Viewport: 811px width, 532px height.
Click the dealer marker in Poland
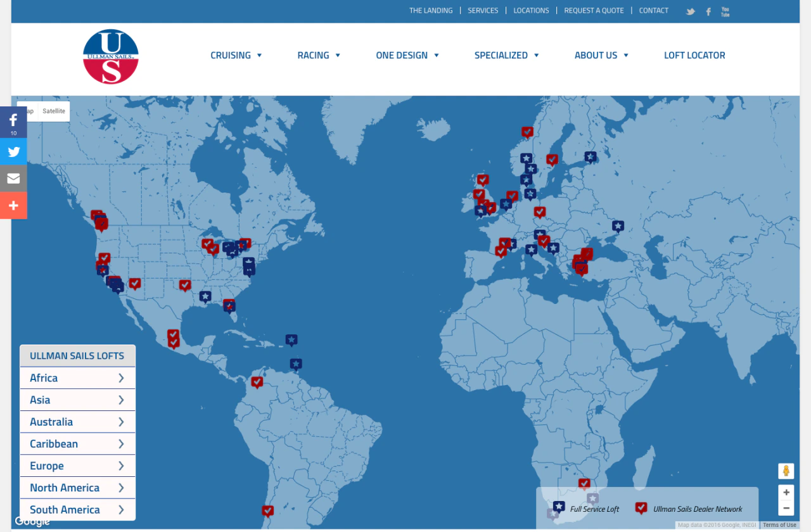[539, 212]
